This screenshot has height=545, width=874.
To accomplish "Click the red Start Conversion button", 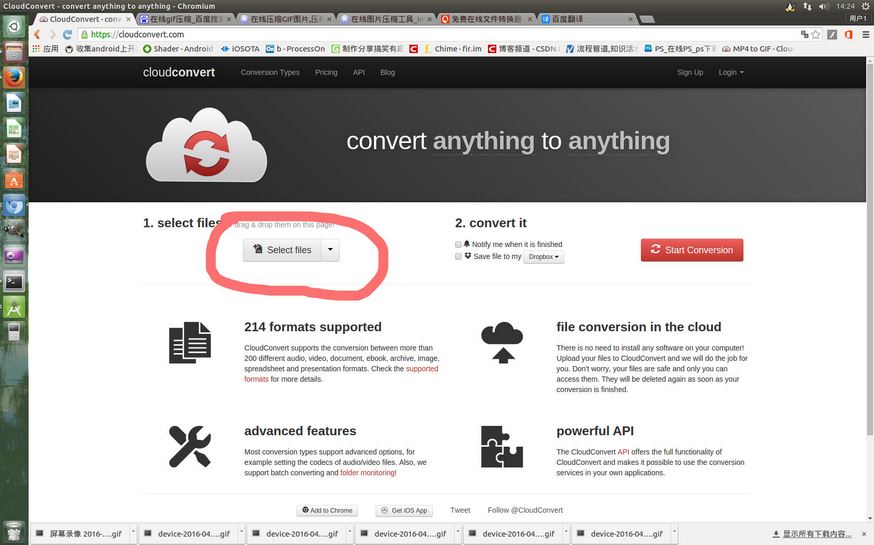I will point(692,250).
